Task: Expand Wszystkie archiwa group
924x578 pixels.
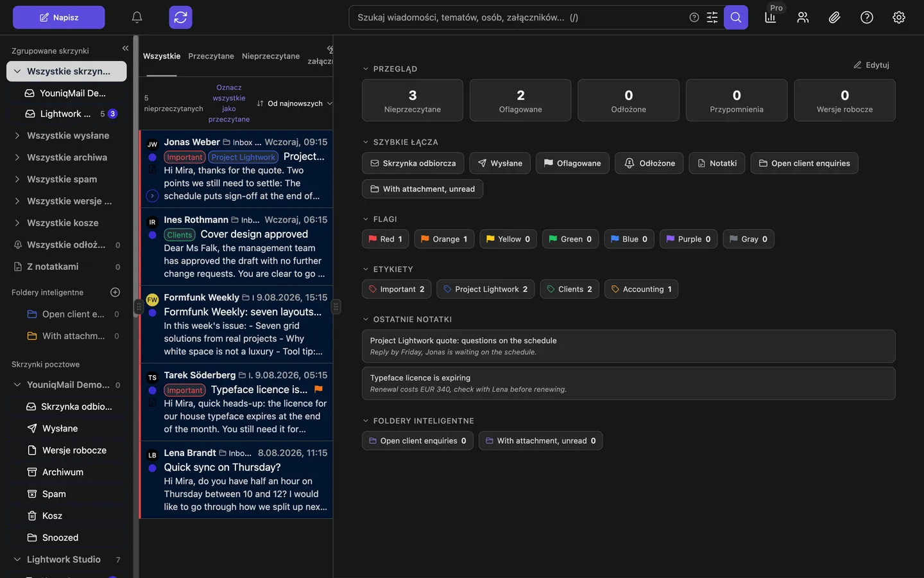Action: pos(17,157)
